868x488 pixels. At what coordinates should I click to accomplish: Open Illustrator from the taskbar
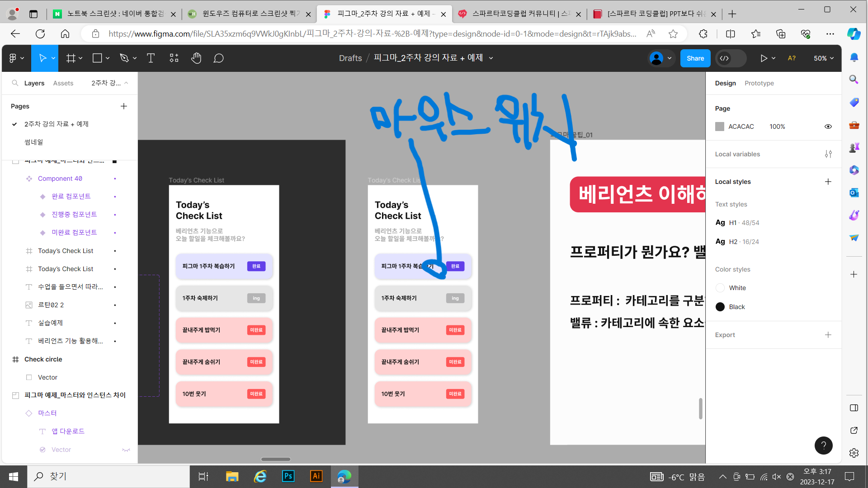[x=316, y=476]
